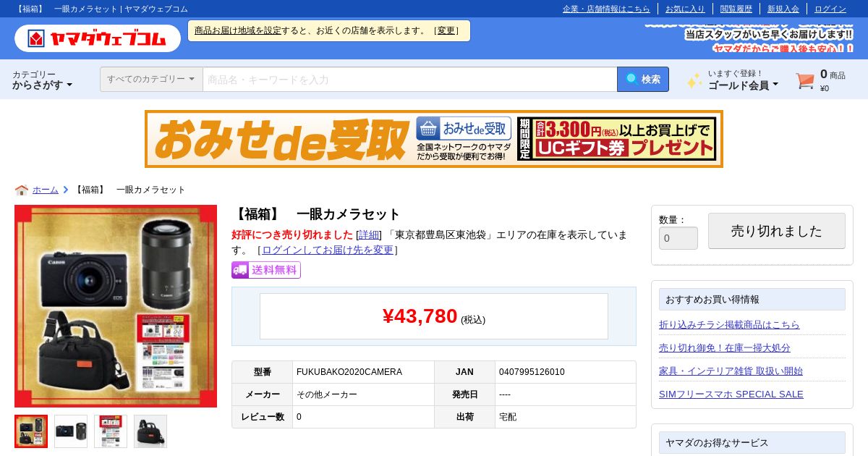Viewport: 868px width, 456px height.
Task: Click the home icon in breadcrumb
Action: point(22,190)
